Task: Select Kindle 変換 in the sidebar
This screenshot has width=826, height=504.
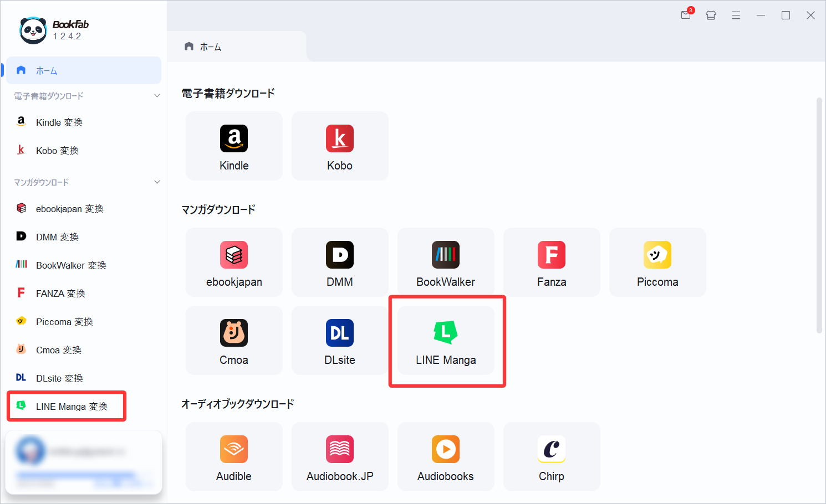Action: point(84,122)
